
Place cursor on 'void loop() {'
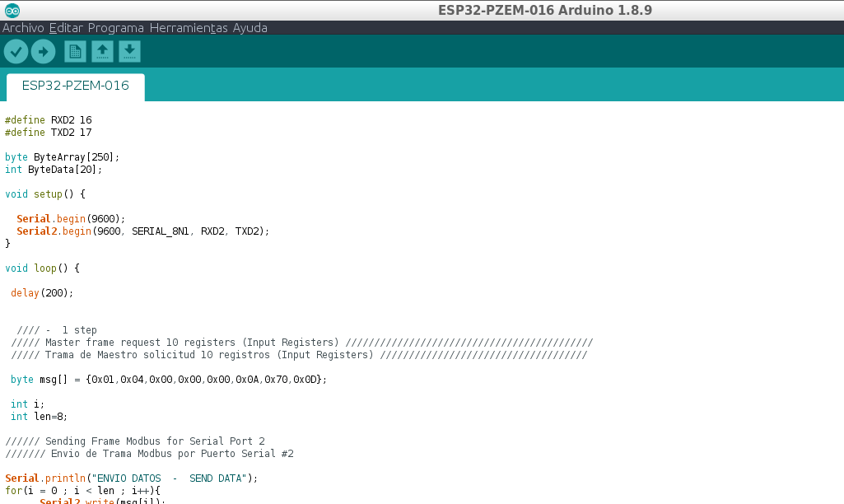click(x=43, y=268)
